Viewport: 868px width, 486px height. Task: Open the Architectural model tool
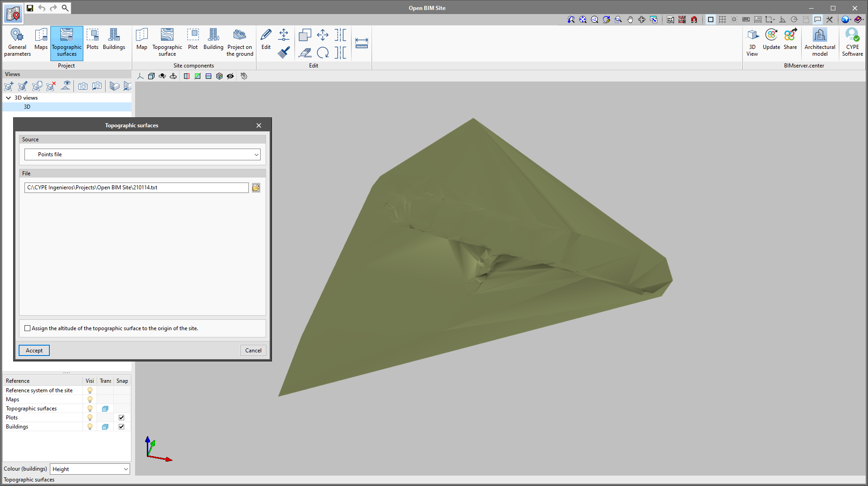[820, 43]
